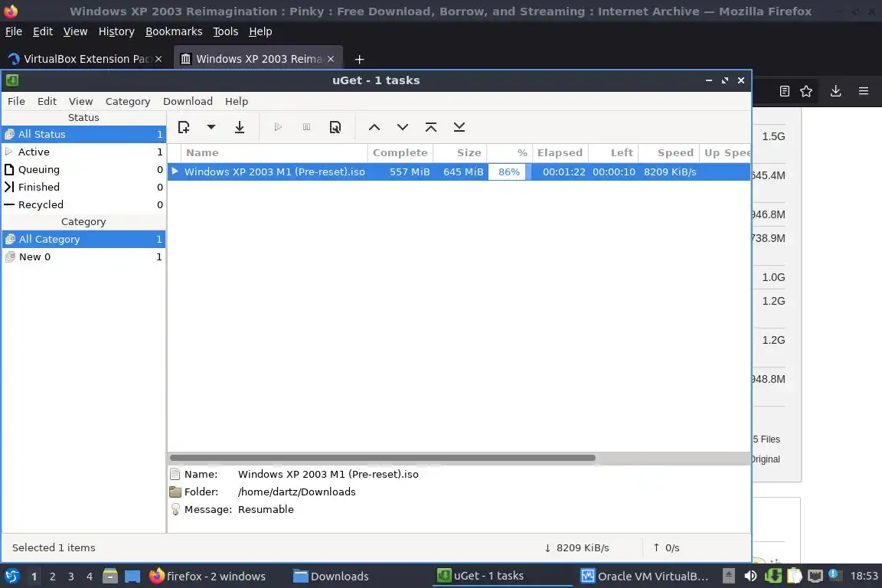Sort by Speed column header

pos(668,152)
